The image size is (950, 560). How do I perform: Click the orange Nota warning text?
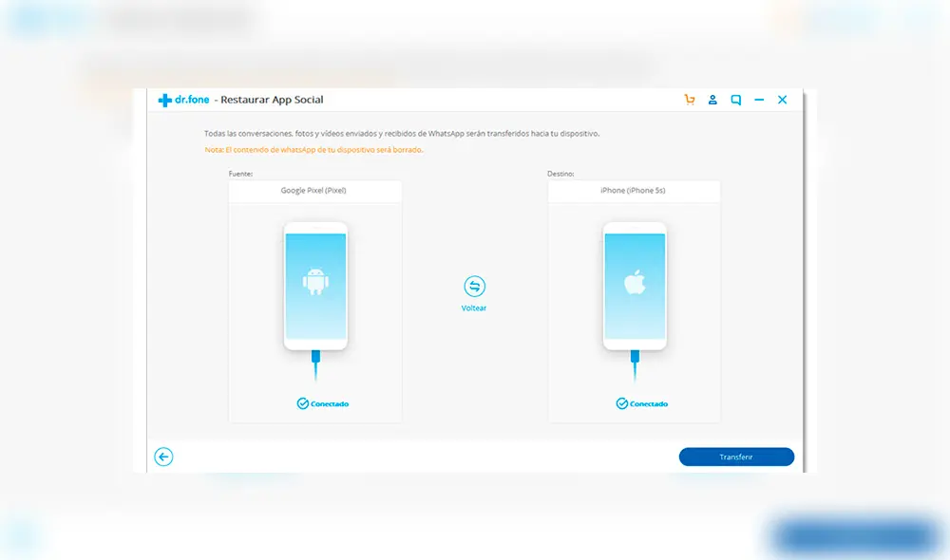[313, 150]
